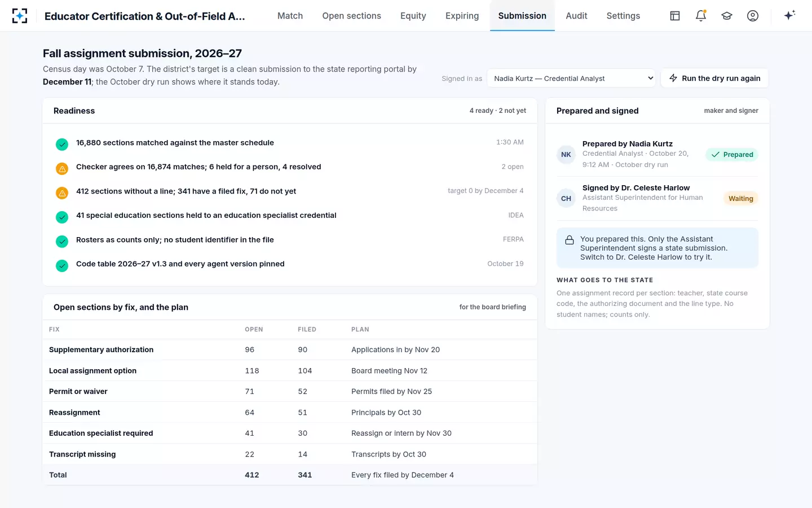Click the NK avatar for Nadia Kurtz

coord(566,155)
